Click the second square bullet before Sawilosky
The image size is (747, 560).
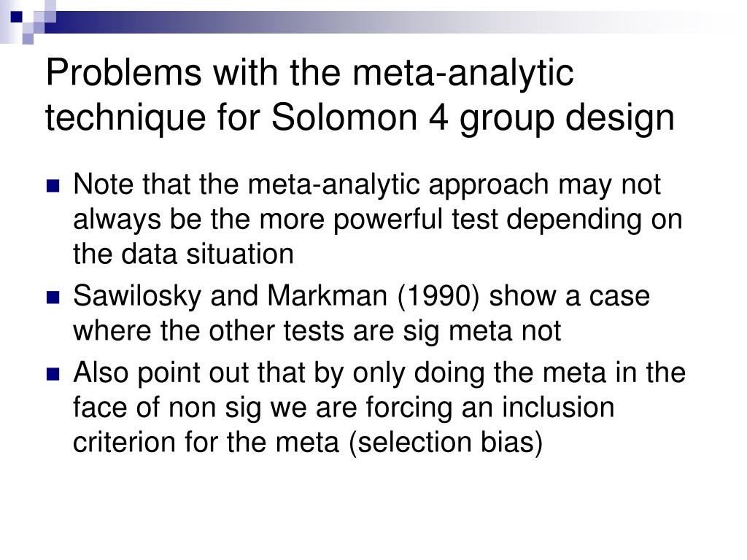pyautogui.click(x=53, y=297)
